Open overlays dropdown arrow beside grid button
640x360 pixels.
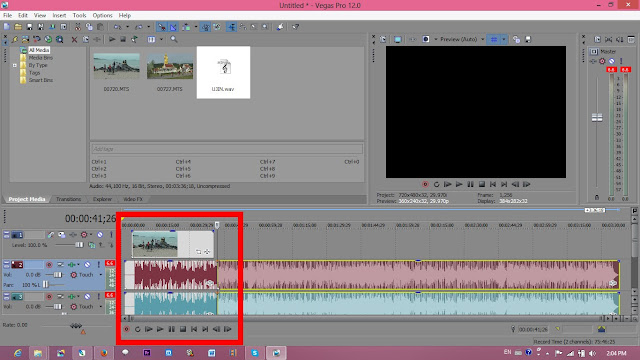(504, 40)
